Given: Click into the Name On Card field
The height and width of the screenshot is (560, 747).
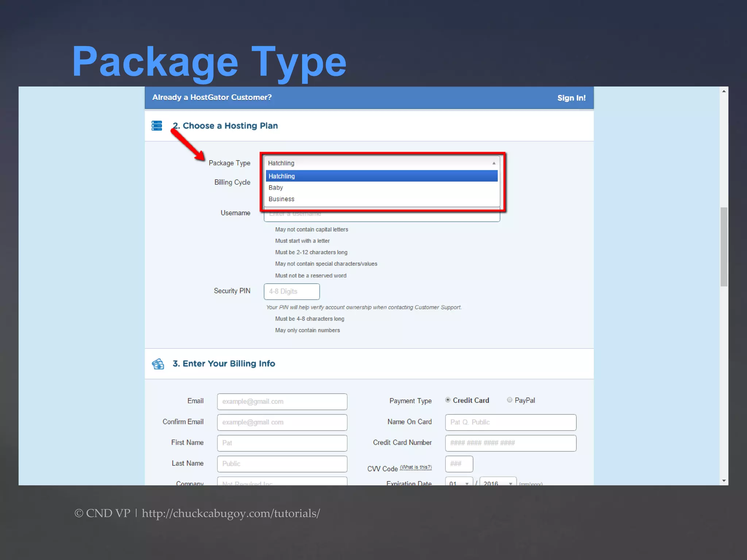Looking at the screenshot, I should pos(511,422).
